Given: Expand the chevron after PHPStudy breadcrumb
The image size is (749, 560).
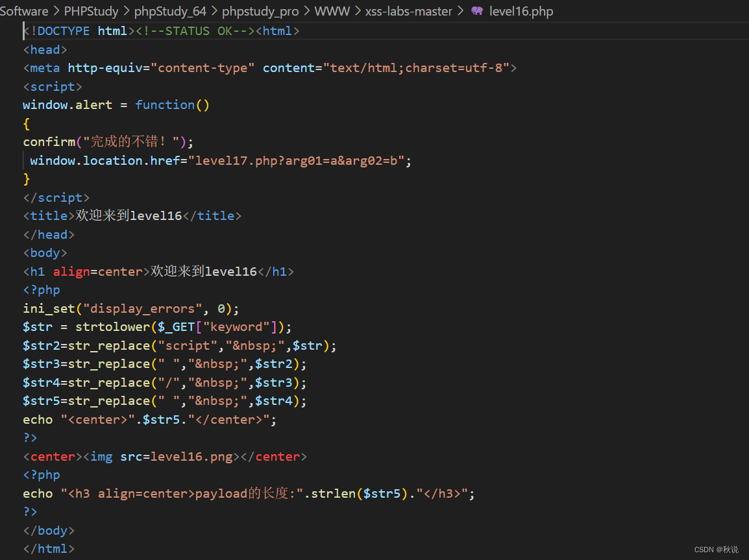Looking at the screenshot, I should coord(126,10).
